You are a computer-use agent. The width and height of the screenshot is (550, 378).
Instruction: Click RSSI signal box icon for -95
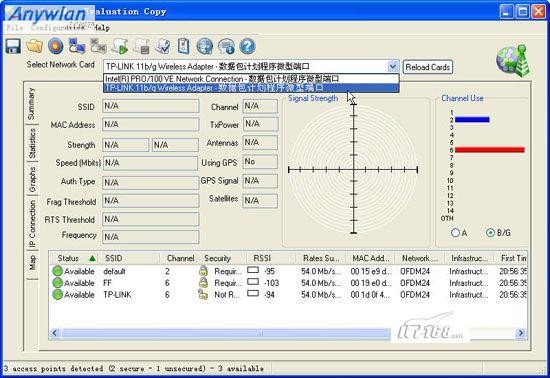click(x=253, y=270)
